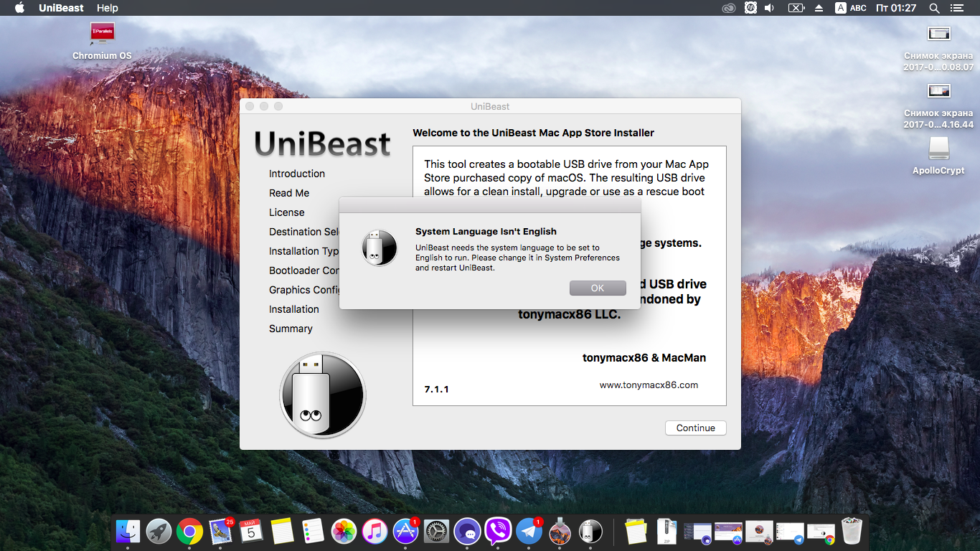Click the UniBeast icon in the Dock
The height and width of the screenshot is (551, 980).
coord(590,531)
